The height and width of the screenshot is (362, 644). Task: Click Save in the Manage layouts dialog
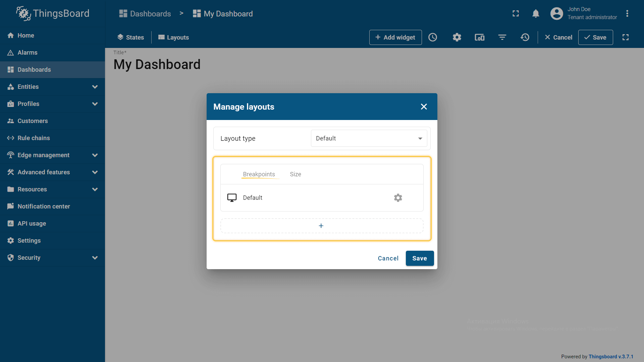pyautogui.click(x=419, y=258)
